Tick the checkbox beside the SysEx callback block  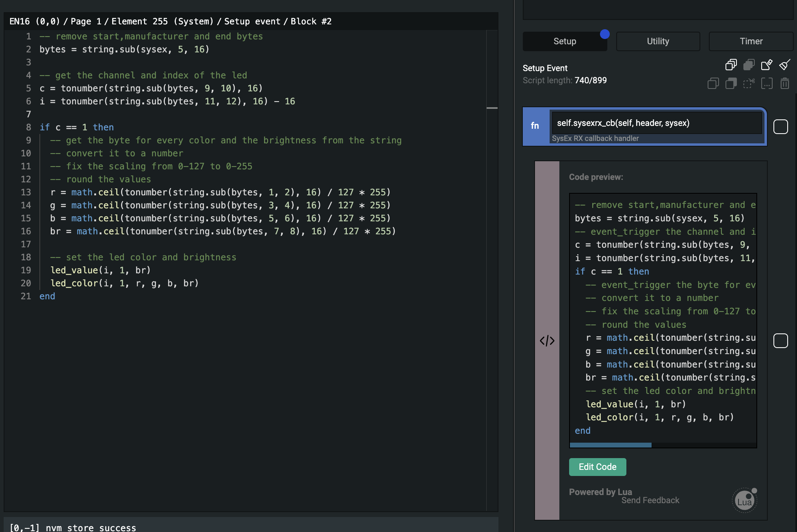(780, 127)
